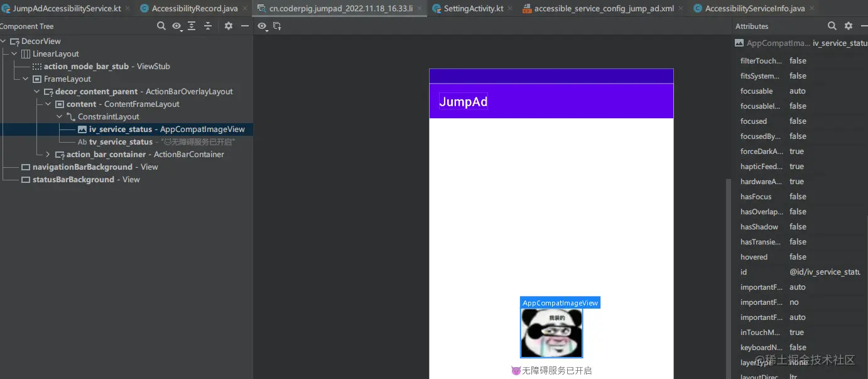The width and height of the screenshot is (868, 379).
Task: Click the hapticFeed attribute row
Action: (x=800, y=167)
